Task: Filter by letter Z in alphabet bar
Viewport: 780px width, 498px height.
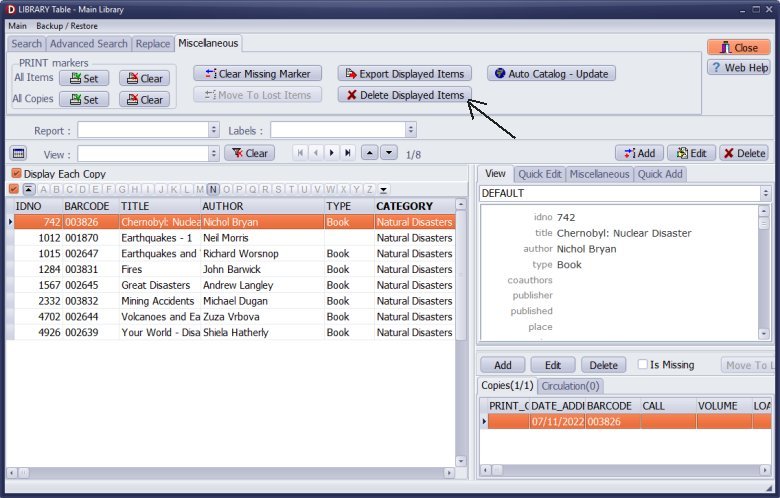Action: tap(369, 189)
